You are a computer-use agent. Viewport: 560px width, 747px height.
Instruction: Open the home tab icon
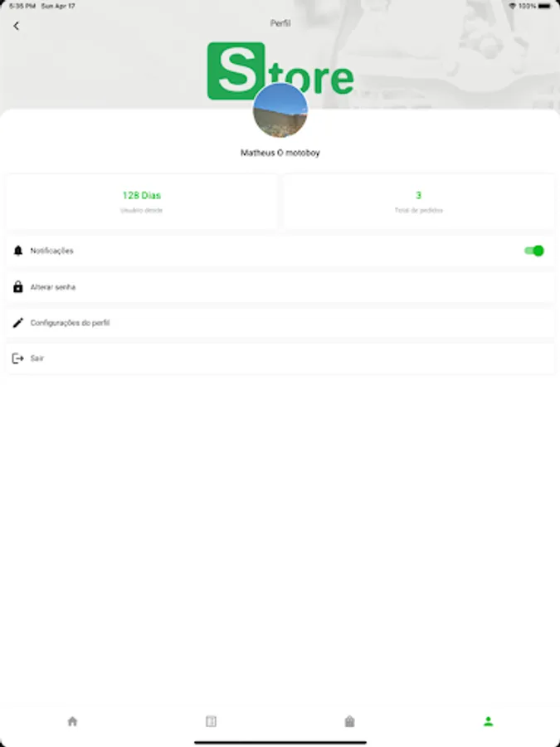click(x=72, y=721)
